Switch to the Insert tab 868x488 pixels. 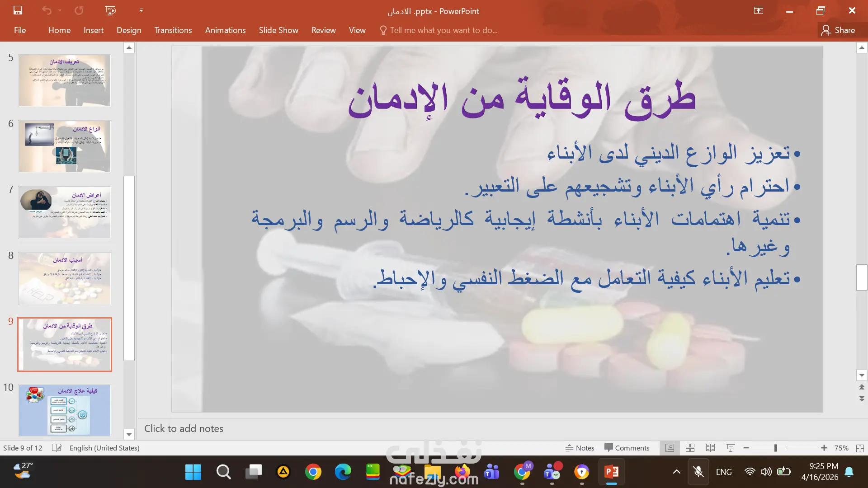(94, 30)
